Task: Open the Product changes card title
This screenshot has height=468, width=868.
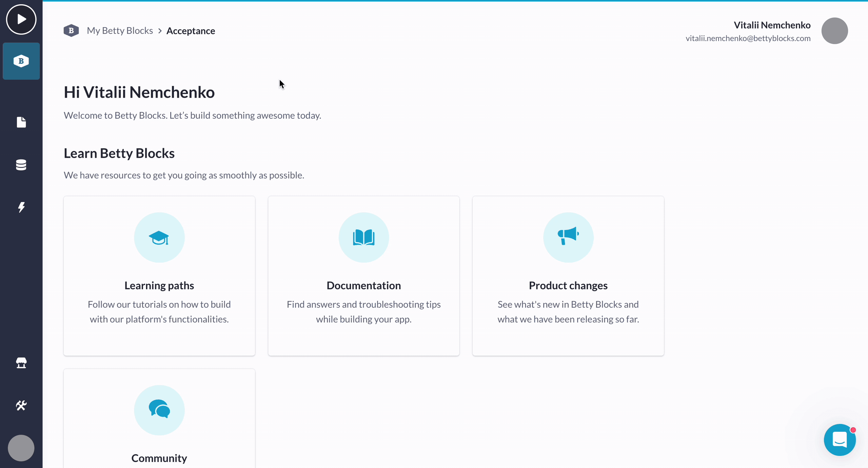Action: coord(568,286)
